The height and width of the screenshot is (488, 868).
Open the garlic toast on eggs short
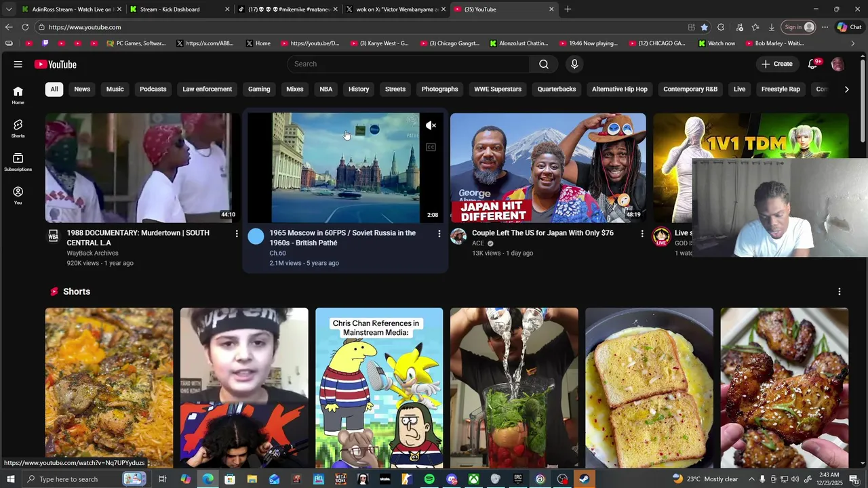point(649,388)
